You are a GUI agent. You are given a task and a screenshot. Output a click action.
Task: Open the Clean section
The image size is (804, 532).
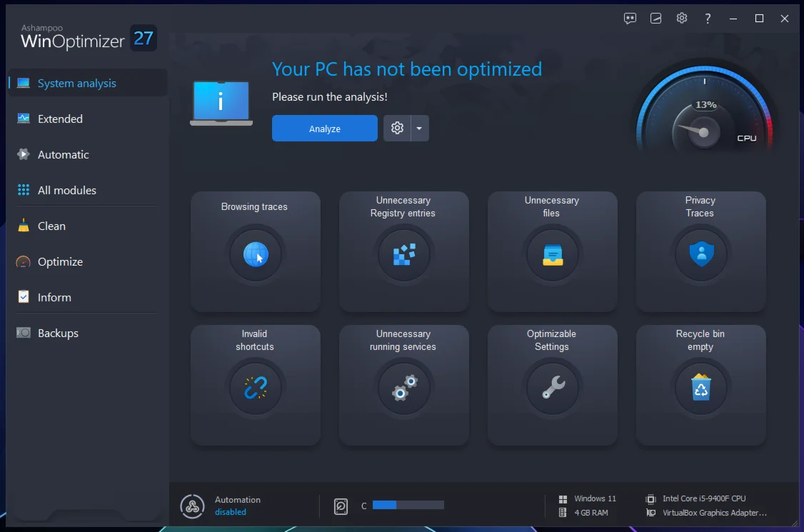88,226
